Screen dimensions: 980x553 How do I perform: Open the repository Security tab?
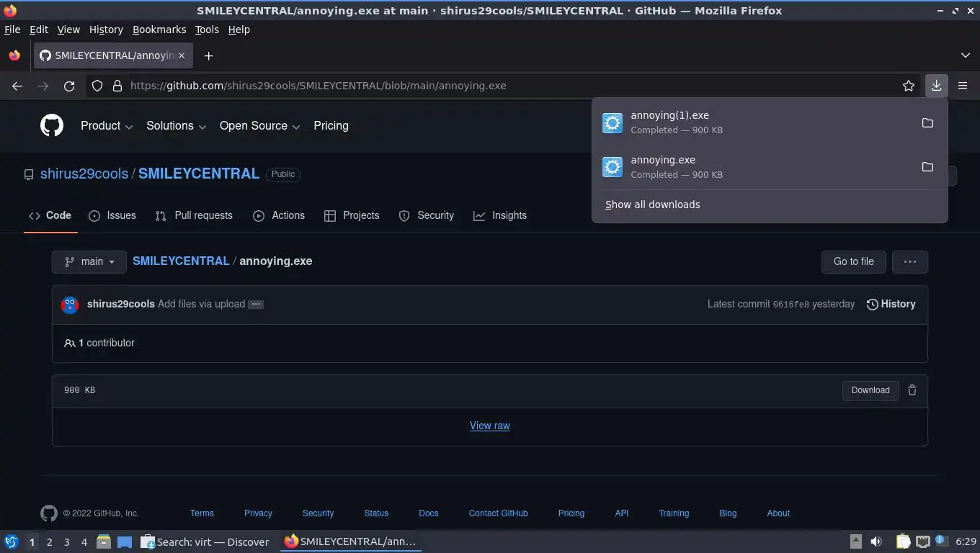(427, 215)
